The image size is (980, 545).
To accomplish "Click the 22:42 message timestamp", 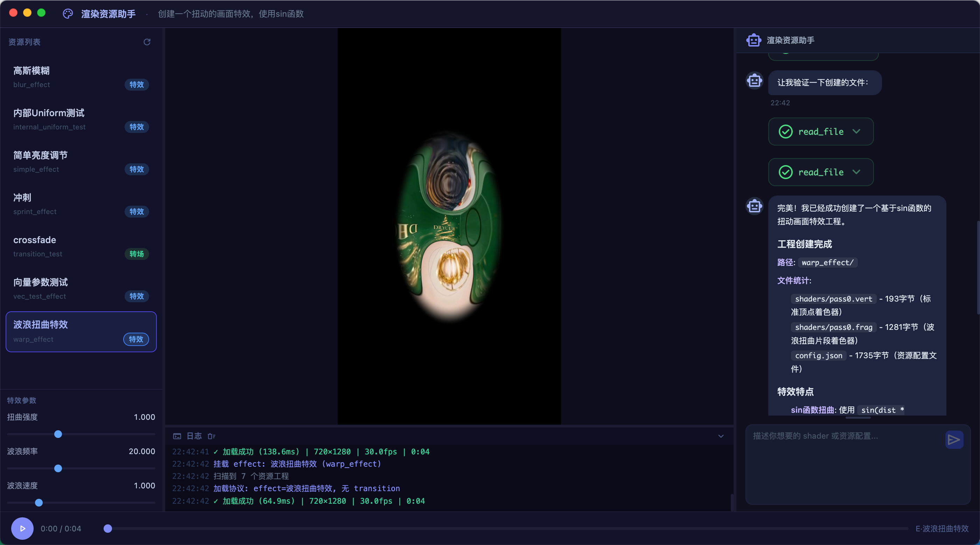I will [x=780, y=103].
